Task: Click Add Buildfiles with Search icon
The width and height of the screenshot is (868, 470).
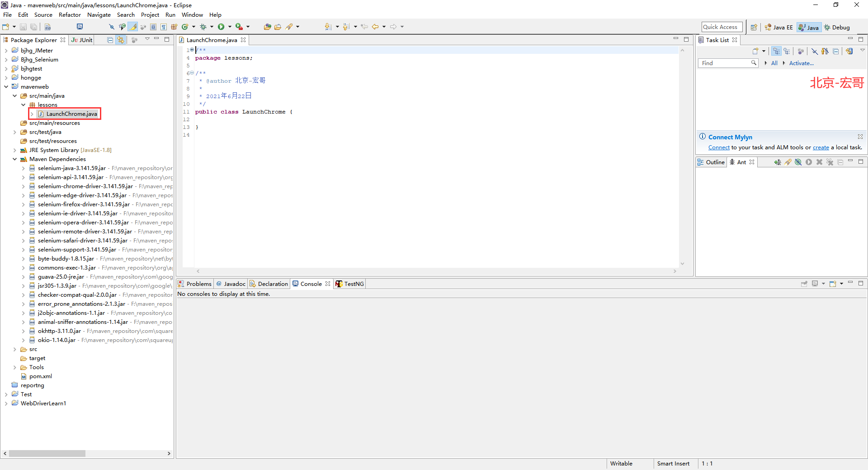Action: point(788,162)
